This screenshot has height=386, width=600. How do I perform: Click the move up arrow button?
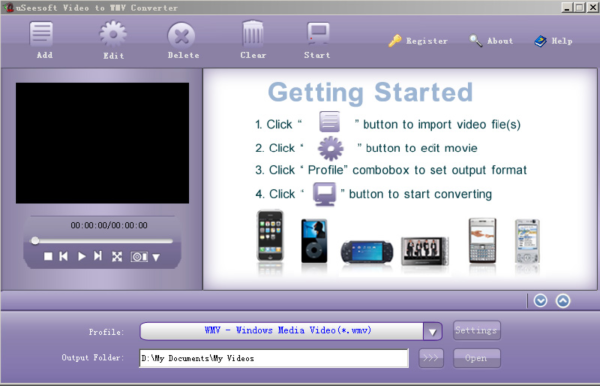tap(563, 301)
